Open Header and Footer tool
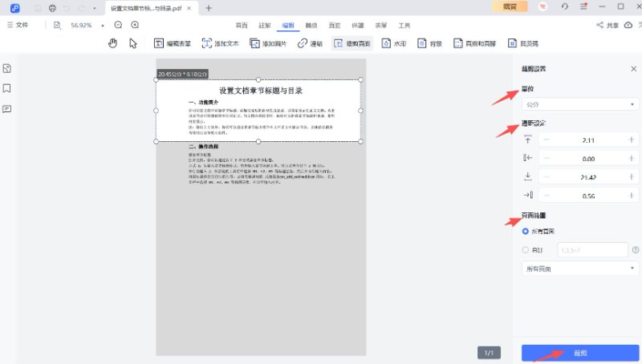The height and width of the screenshot is (364, 642). point(474,43)
